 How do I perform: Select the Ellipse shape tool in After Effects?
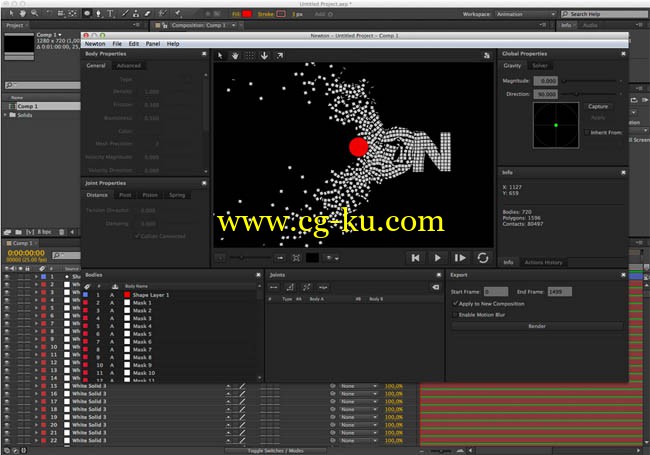click(87, 13)
